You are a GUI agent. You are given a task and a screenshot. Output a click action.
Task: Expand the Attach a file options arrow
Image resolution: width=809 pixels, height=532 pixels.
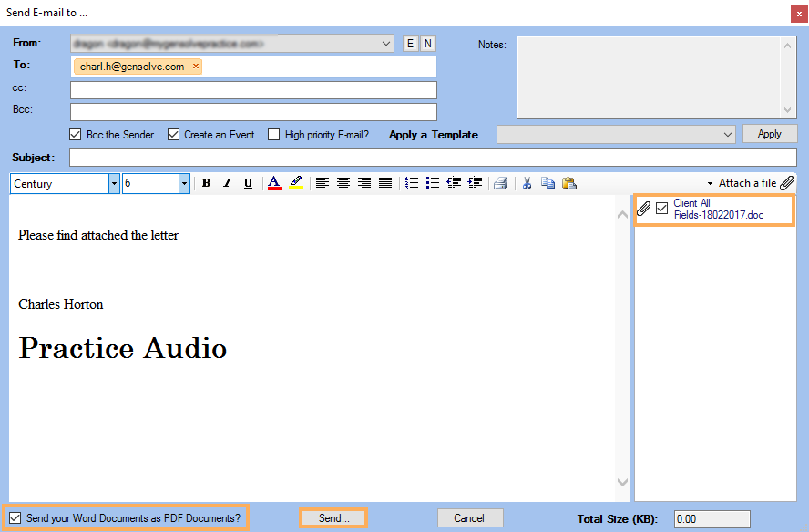pos(710,184)
